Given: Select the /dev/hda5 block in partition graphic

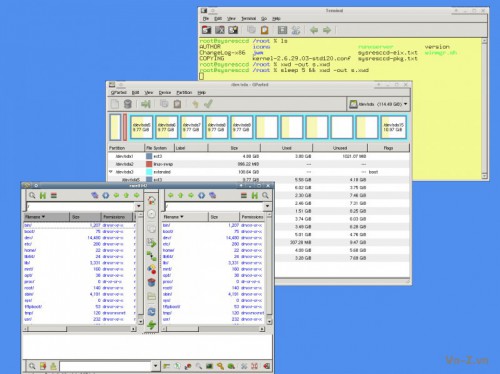Looking at the screenshot, I should pos(142,127).
